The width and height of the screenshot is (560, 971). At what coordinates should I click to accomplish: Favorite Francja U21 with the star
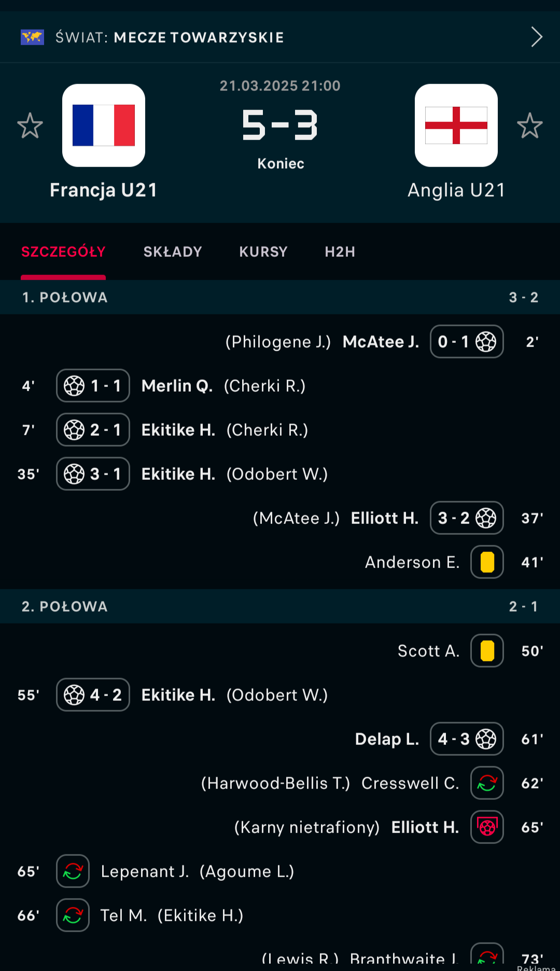30,126
